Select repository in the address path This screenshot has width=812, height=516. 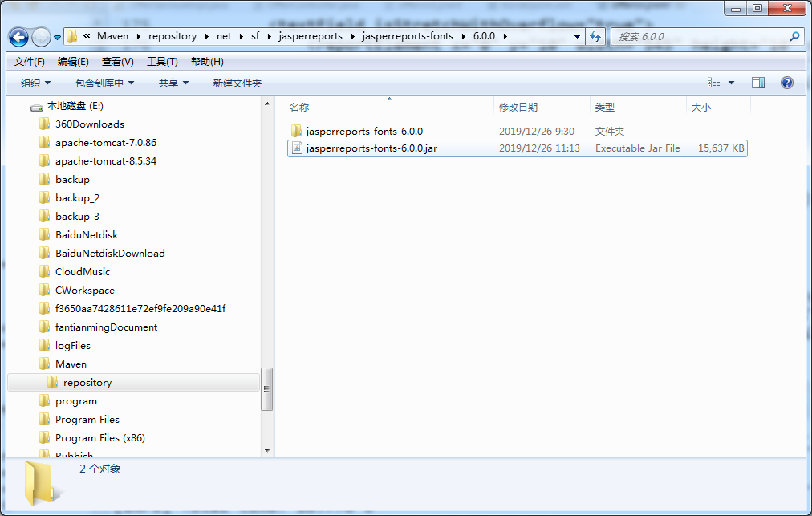[173, 36]
